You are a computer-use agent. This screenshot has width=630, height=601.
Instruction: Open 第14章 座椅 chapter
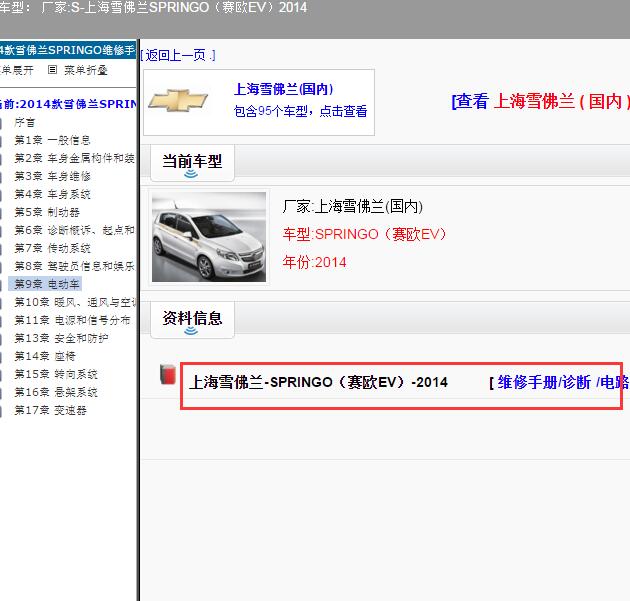coord(45,356)
